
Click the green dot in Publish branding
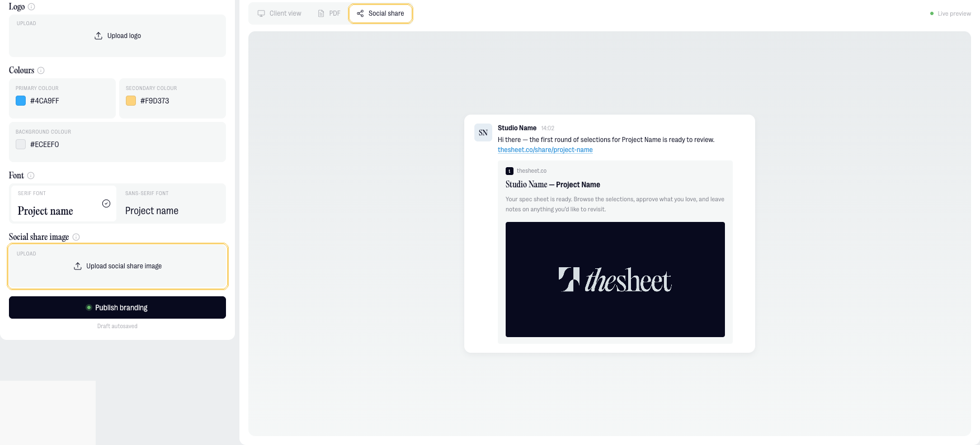coord(89,307)
